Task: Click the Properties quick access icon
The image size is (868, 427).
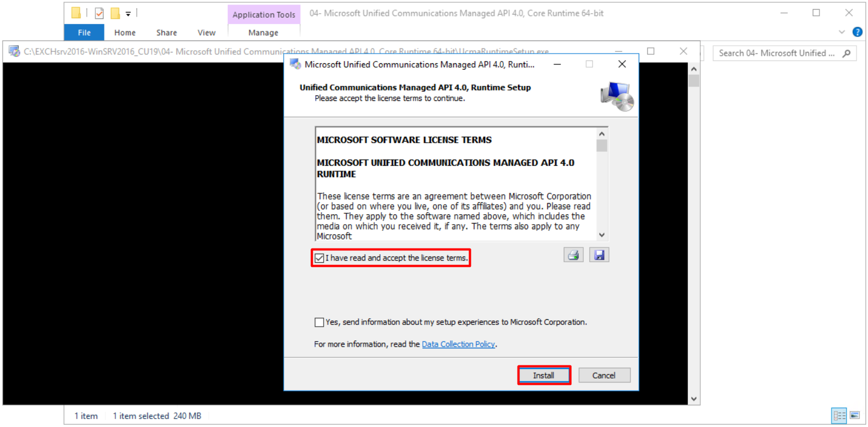Action: click(99, 13)
